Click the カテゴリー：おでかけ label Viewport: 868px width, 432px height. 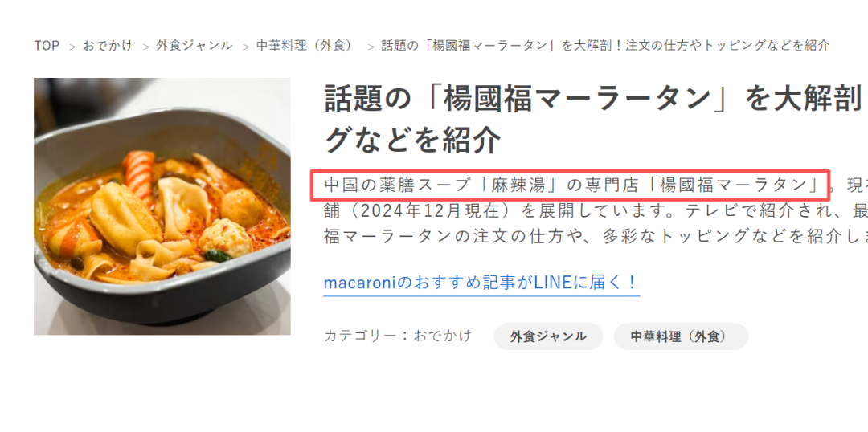[x=398, y=336]
